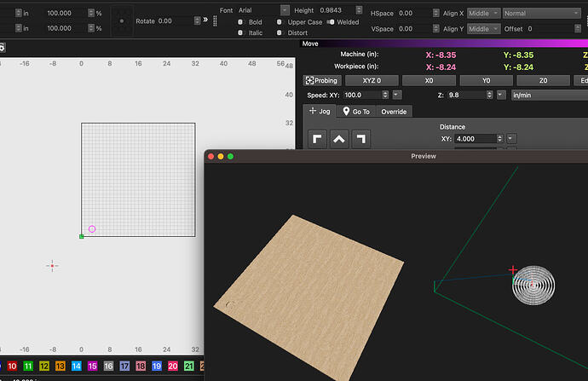The width and height of the screenshot is (588, 381).
Task: Click the Move panel title bar
Action: pos(444,43)
